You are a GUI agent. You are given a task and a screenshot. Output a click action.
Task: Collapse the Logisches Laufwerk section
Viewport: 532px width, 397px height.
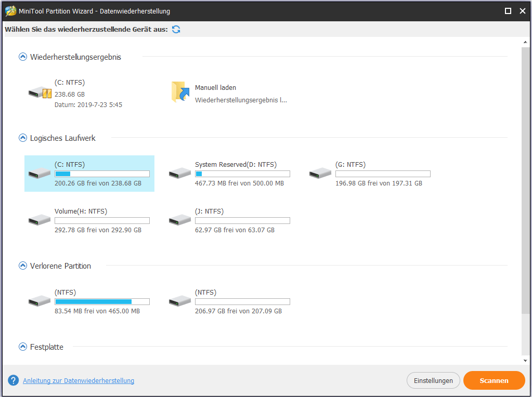coord(22,138)
